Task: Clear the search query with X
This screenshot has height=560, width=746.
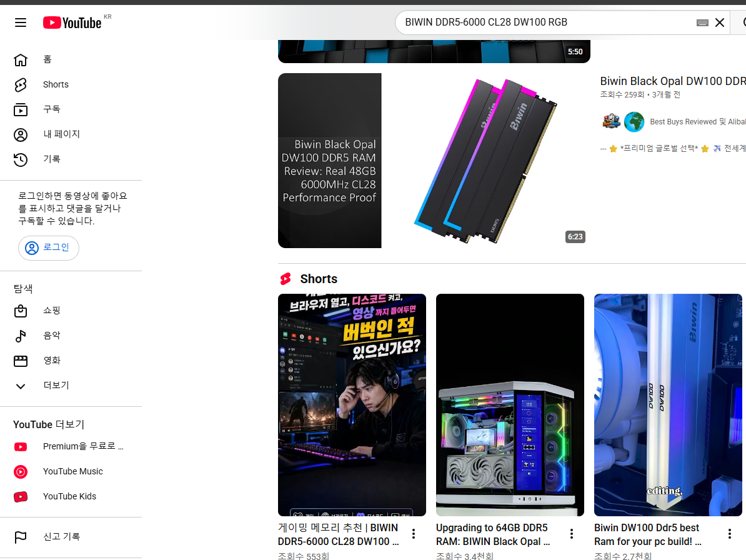Action: coord(720,22)
